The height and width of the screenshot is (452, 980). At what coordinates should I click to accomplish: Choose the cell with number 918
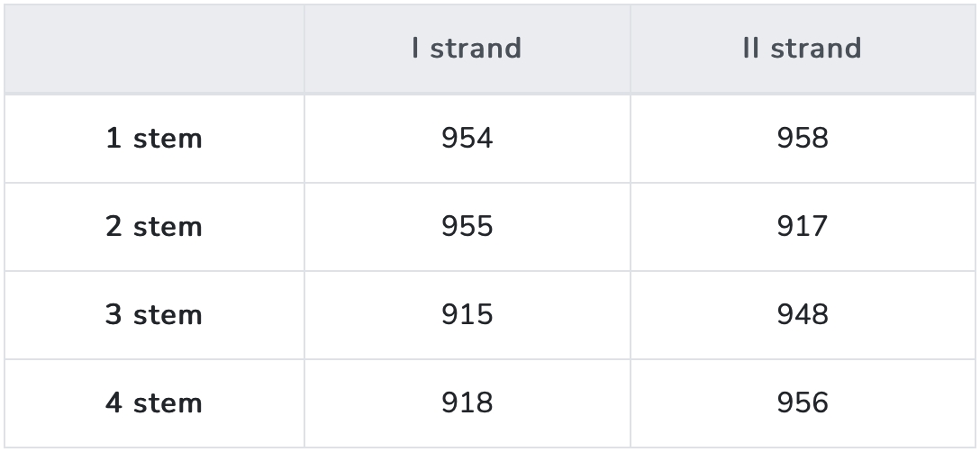click(x=467, y=402)
